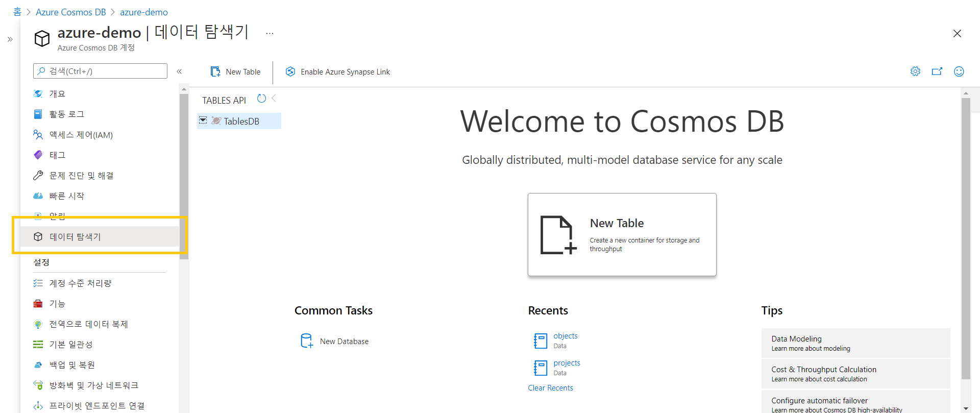Expand the TablesDB tree node
The height and width of the screenshot is (413, 980).
pos(203,120)
